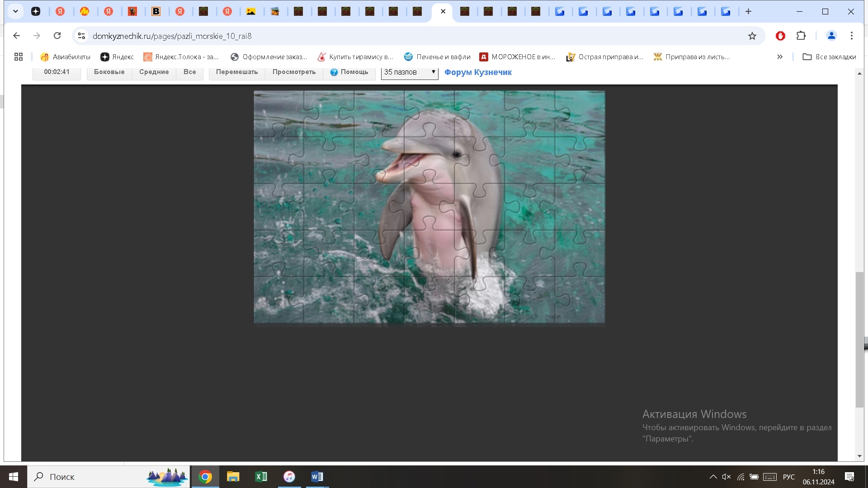Click the puzzle timer 00:02:41

[x=57, y=72]
